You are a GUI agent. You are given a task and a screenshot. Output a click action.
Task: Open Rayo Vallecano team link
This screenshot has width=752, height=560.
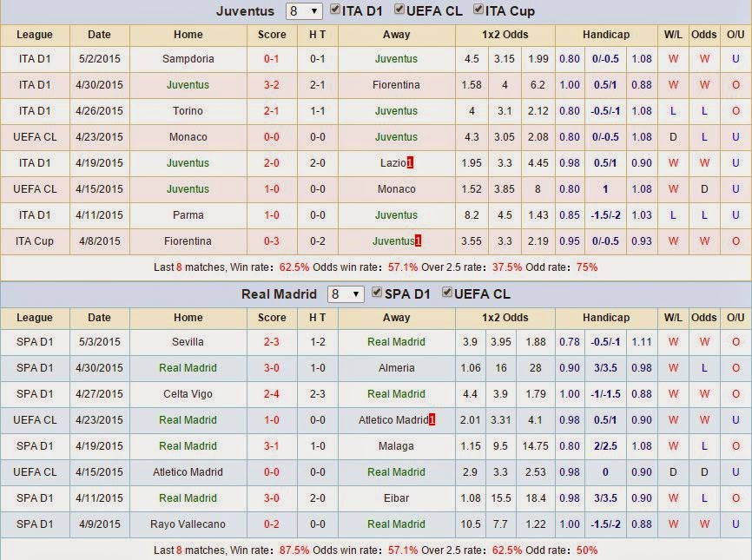[188, 524]
